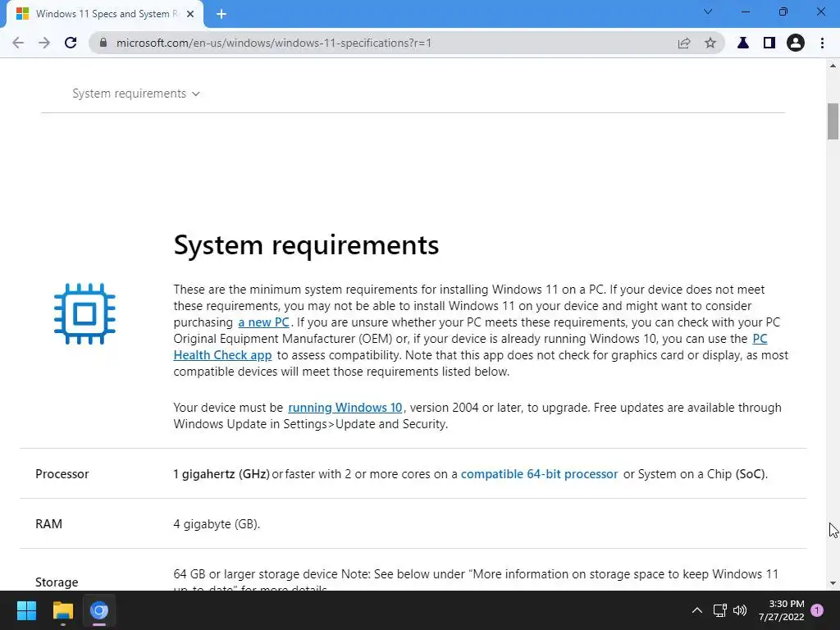Open File Explorer from the taskbar
840x630 pixels.
click(62, 610)
